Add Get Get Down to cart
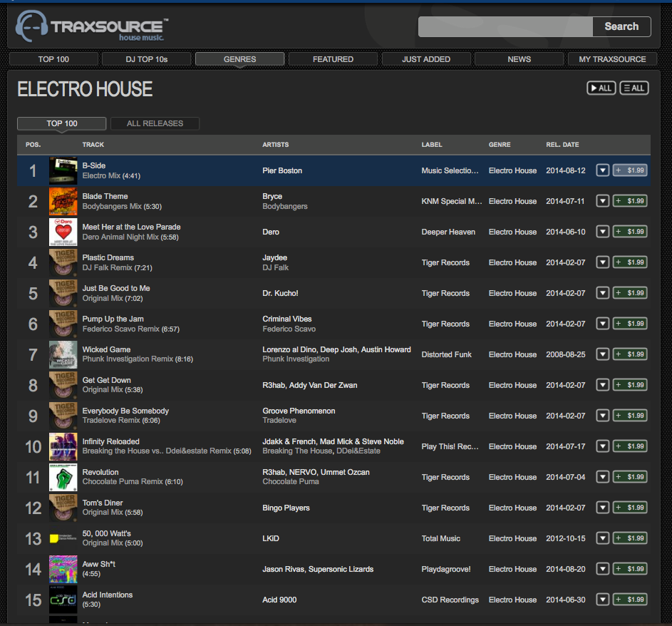The image size is (672, 626). [x=629, y=384]
